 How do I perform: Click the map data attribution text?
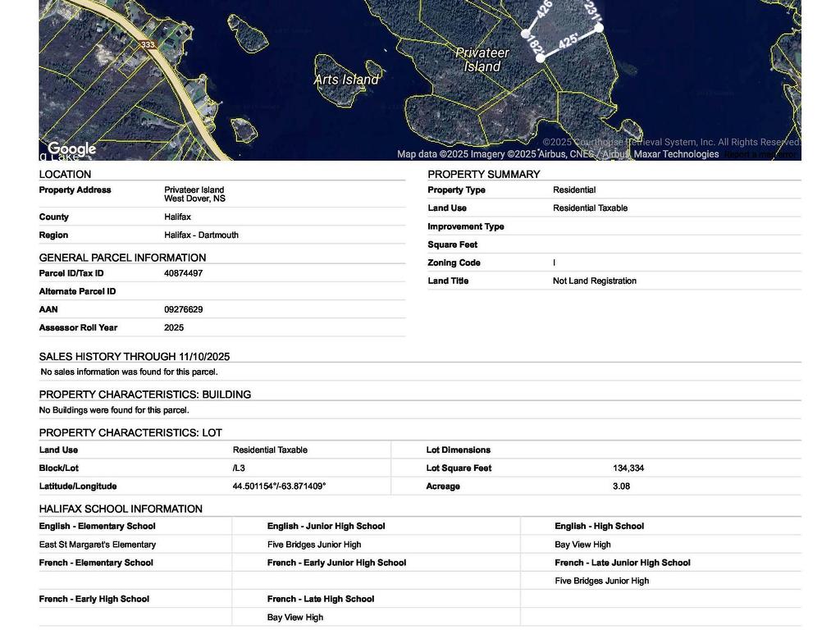click(x=558, y=154)
